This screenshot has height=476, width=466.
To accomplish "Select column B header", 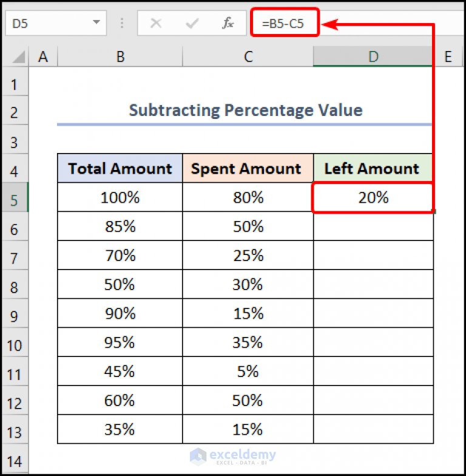I will point(120,56).
